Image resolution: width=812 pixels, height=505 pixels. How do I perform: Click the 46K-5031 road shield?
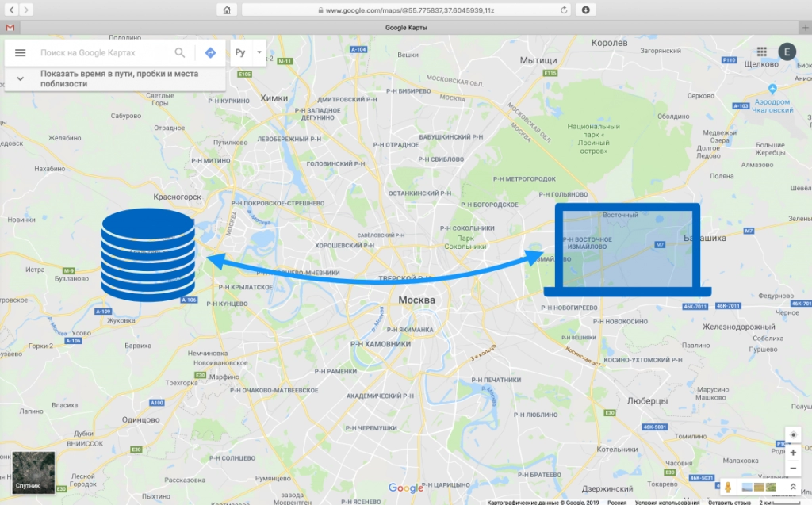tap(702, 477)
